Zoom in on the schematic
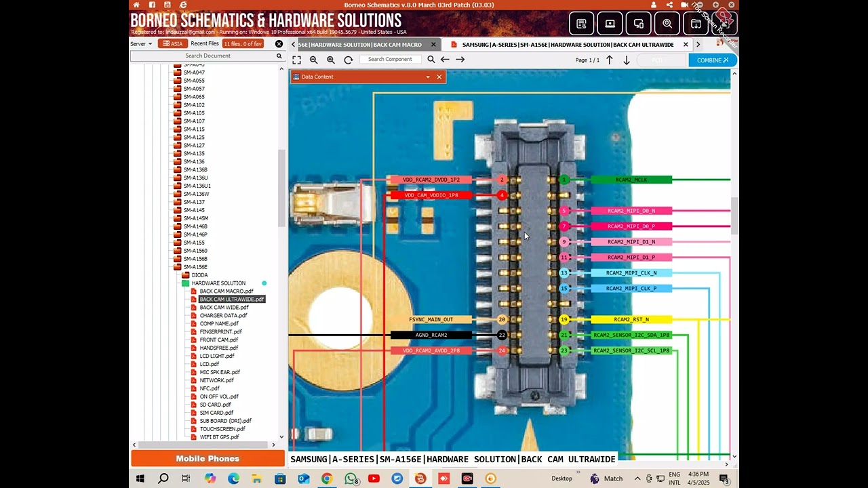Image resolution: width=868 pixels, height=488 pixels. tap(331, 60)
